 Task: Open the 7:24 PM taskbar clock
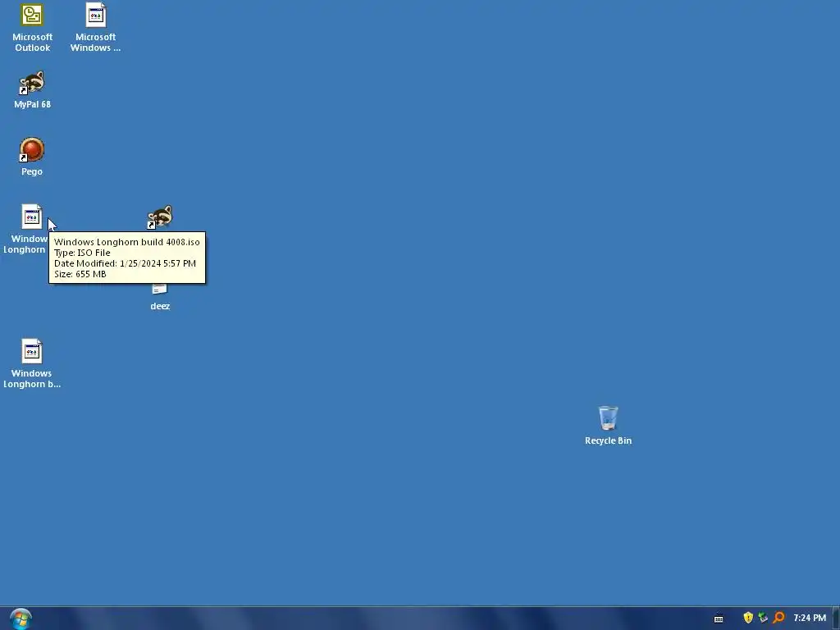pos(810,618)
